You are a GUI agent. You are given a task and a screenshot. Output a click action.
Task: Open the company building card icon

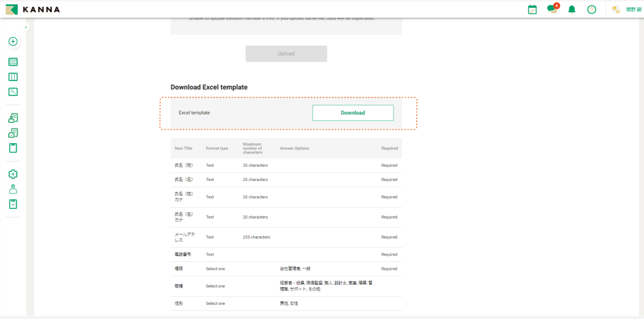click(x=13, y=133)
